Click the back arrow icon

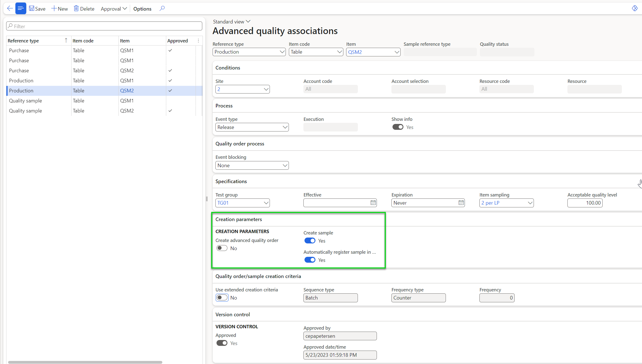pyautogui.click(x=10, y=8)
